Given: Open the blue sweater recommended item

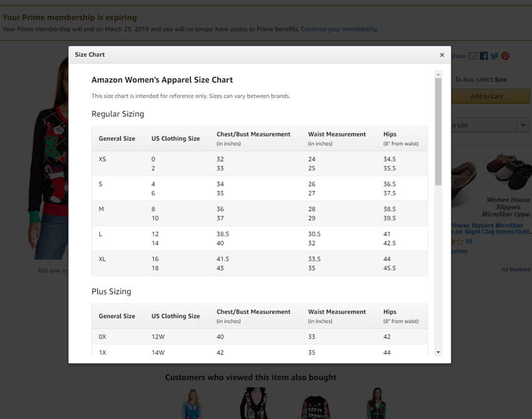Looking at the screenshot, I should [192, 404].
